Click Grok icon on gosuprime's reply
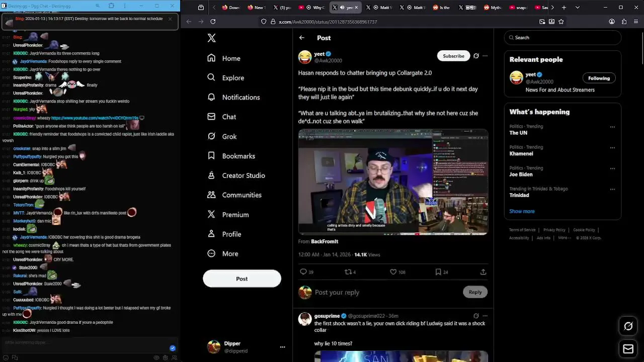 (x=476, y=316)
